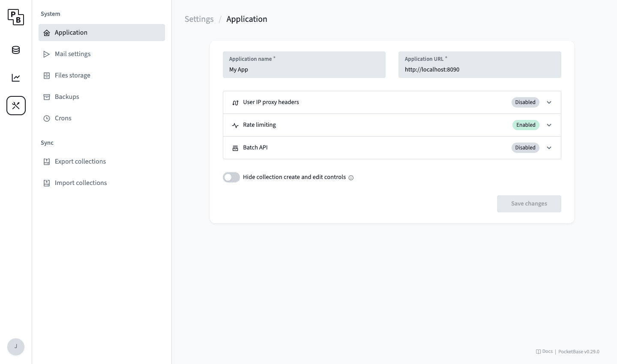This screenshot has height=364, width=617.
Task: Open the Backups settings page
Action: click(67, 97)
